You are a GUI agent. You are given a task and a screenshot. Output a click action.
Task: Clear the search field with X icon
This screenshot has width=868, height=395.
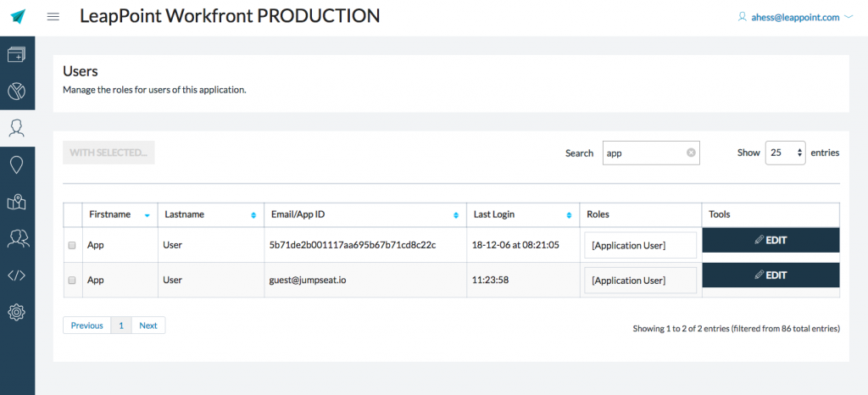coord(691,153)
